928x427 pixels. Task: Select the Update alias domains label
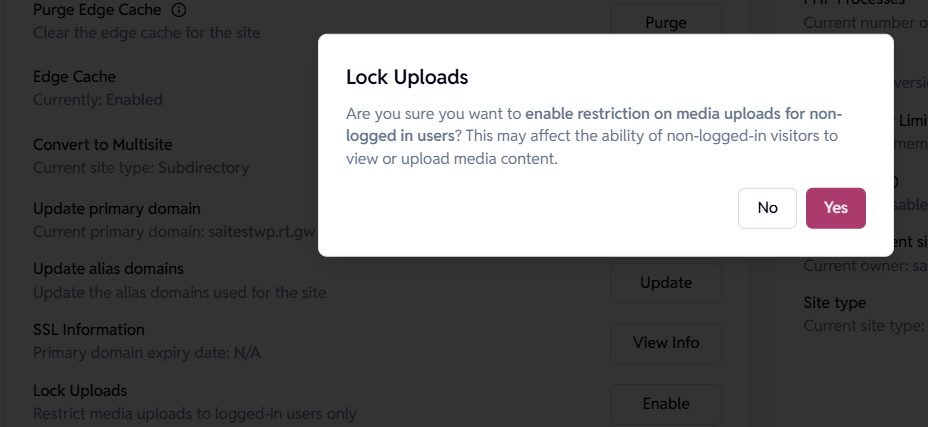[108, 269]
